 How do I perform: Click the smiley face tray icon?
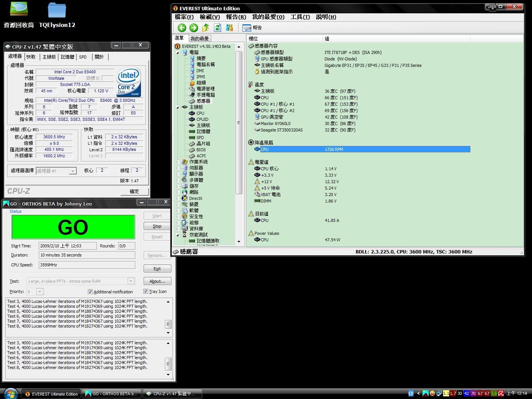click(x=432, y=394)
